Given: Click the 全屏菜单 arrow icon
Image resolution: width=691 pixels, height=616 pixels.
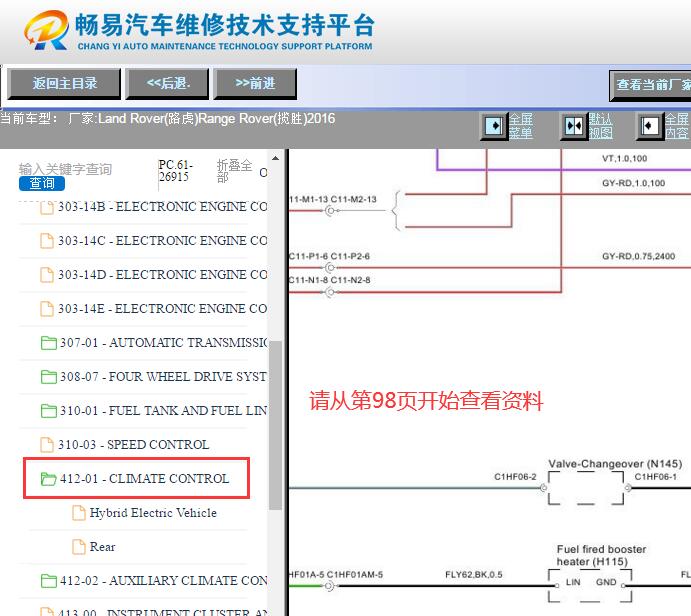Looking at the screenshot, I should click(x=494, y=126).
